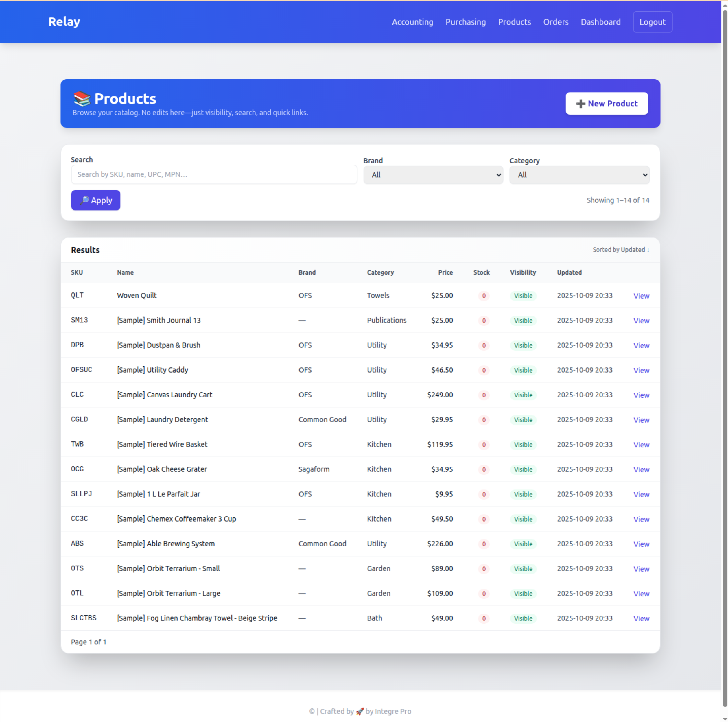Click the Relay logo in header

tap(64, 21)
